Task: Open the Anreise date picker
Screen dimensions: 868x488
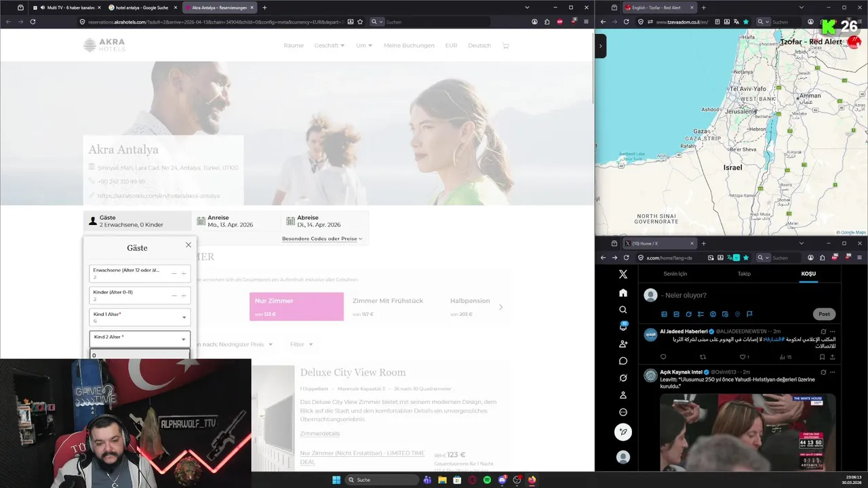Action: coord(236,221)
